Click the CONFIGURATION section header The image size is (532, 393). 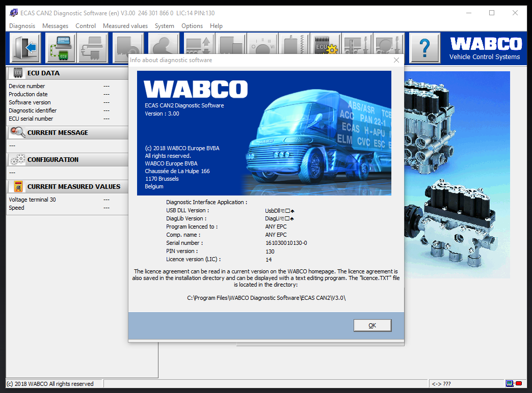(x=67, y=159)
